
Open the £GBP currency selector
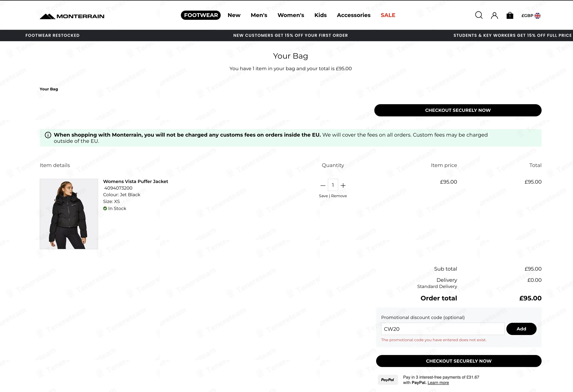click(531, 16)
